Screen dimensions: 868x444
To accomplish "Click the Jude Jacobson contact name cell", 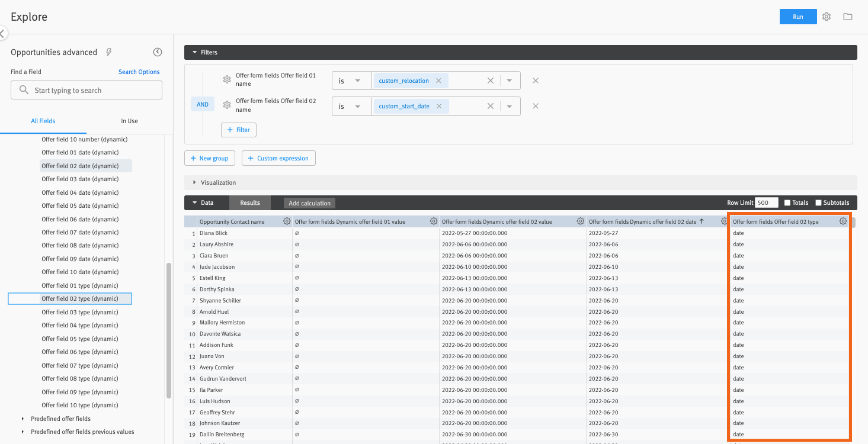I will pyautogui.click(x=245, y=267).
